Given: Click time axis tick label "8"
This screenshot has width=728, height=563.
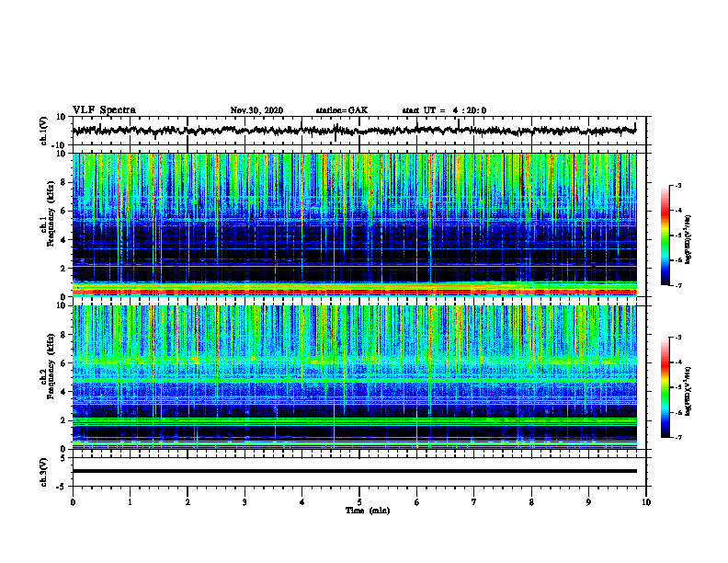Looking at the screenshot, I should (x=531, y=502).
